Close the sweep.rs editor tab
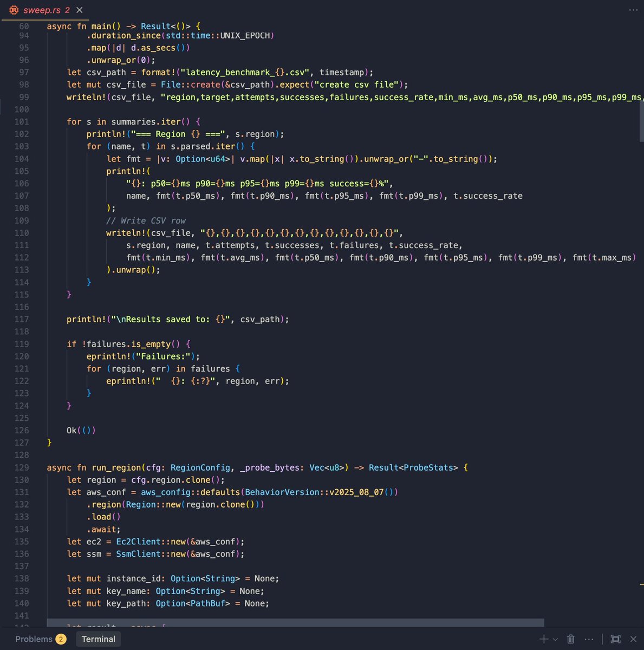 pos(80,10)
